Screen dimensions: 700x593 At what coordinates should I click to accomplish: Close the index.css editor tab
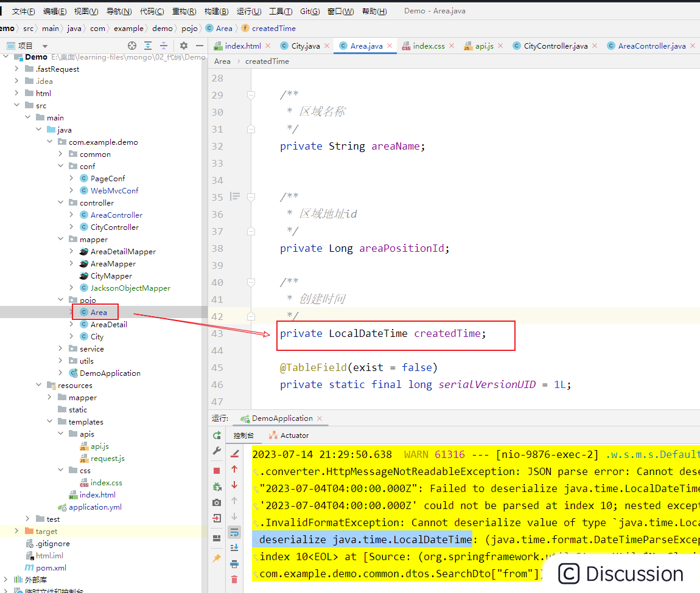tap(452, 46)
